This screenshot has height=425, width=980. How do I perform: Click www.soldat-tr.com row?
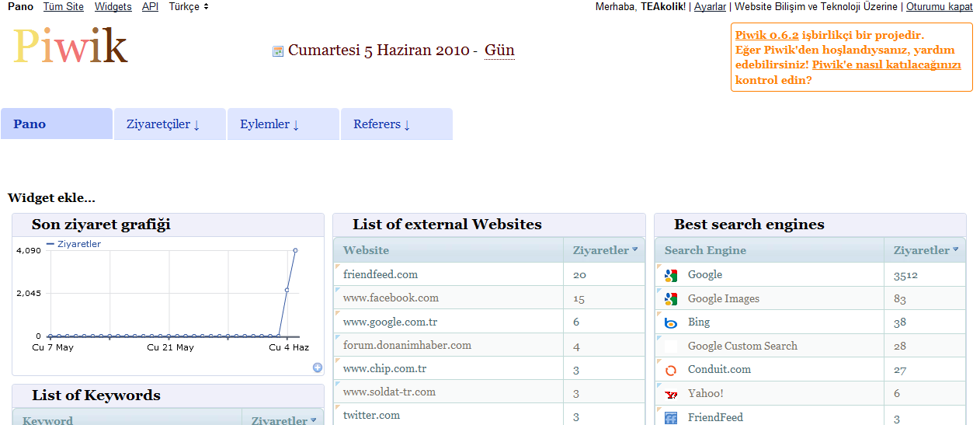point(489,392)
